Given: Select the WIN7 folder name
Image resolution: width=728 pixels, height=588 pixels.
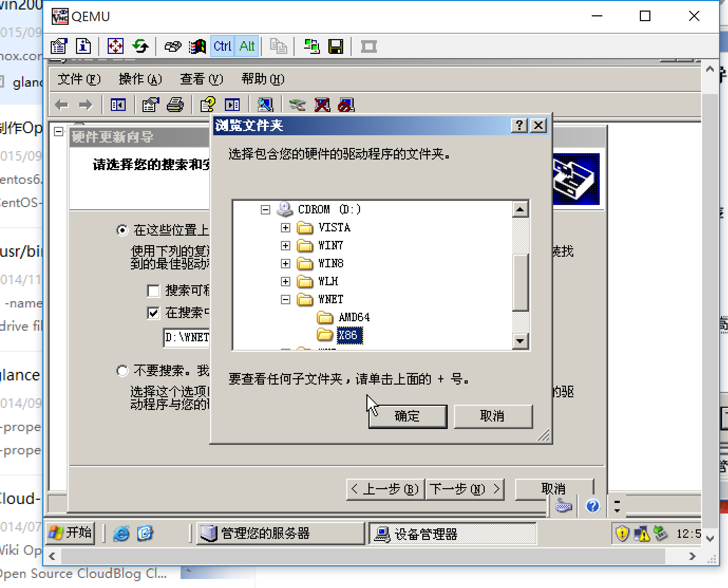Looking at the screenshot, I should [x=330, y=246].
